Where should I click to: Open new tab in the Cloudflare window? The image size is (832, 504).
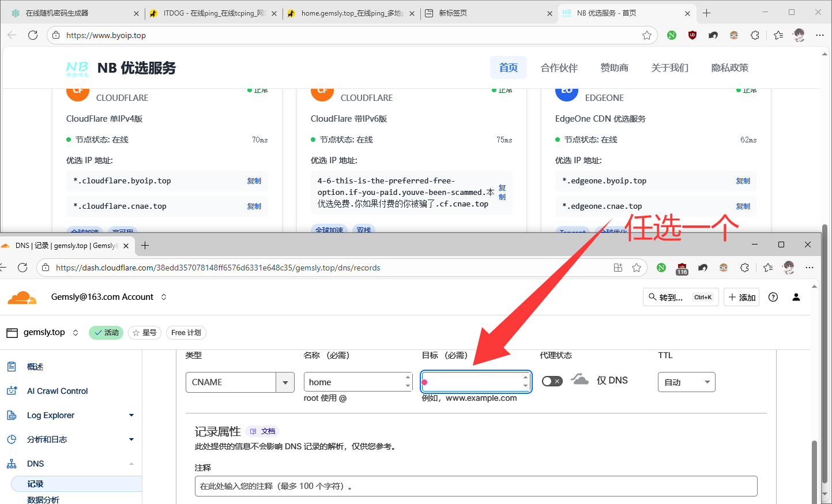pos(145,246)
